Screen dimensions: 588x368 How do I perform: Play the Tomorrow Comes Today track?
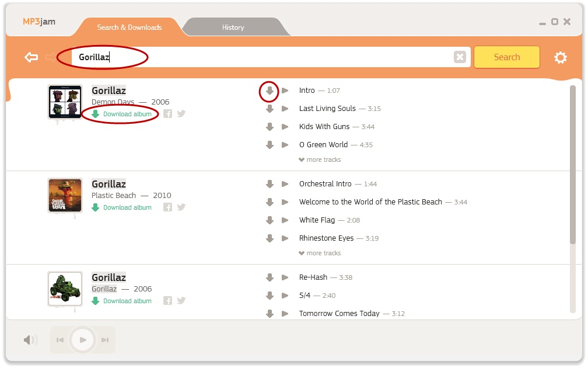[x=285, y=314]
